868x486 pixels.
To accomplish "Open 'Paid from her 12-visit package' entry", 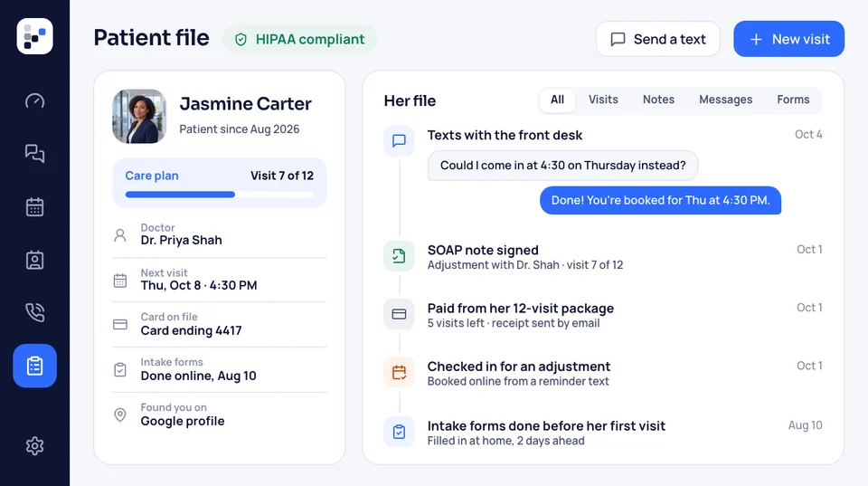I will (x=521, y=308).
